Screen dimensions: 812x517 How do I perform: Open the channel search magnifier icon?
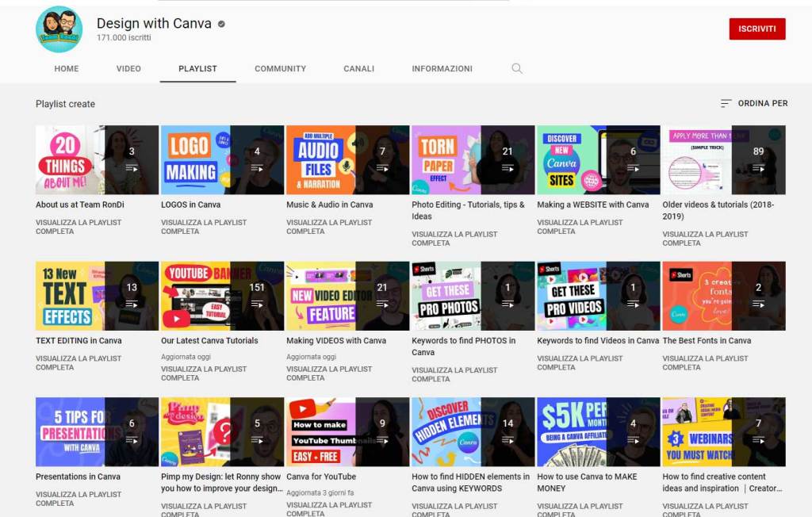click(517, 69)
